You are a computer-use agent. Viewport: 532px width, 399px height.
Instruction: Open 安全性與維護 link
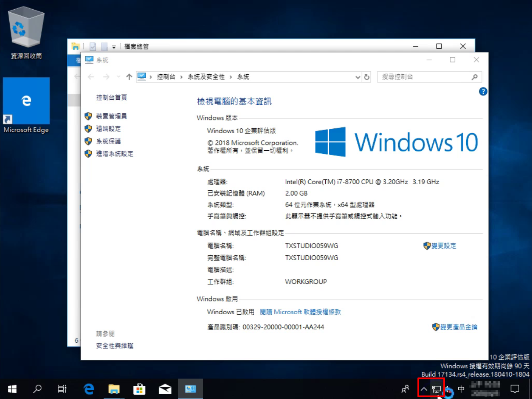[x=115, y=346]
